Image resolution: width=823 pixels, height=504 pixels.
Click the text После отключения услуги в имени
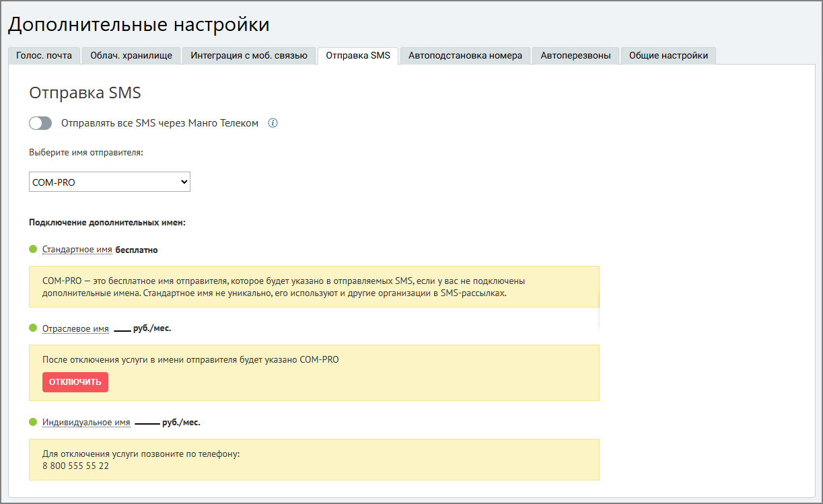point(190,359)
